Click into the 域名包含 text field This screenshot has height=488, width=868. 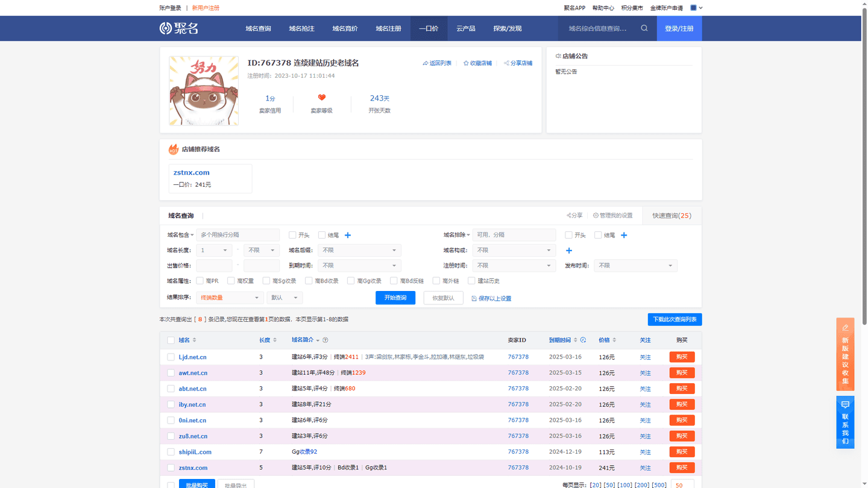[x=238, y=235]
